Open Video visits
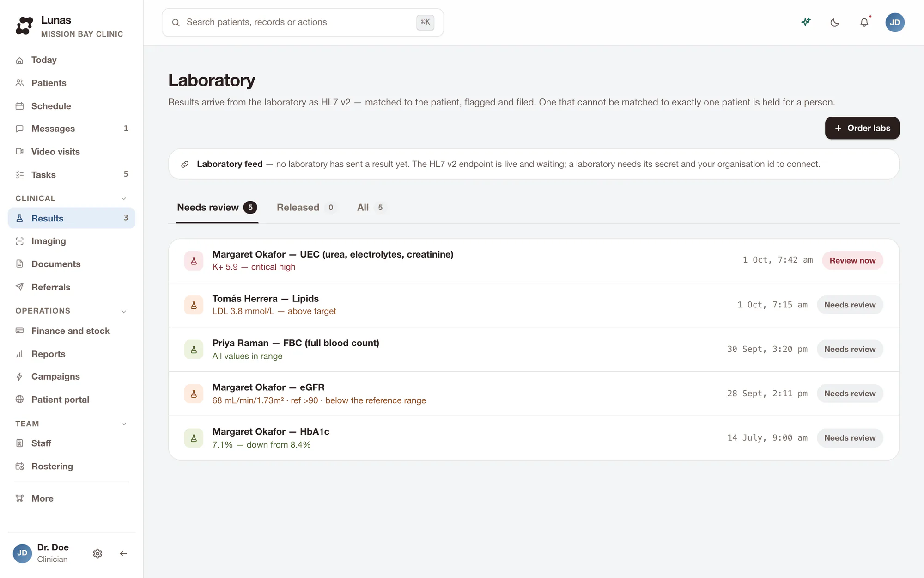924x578 pixels. (72, 152)
